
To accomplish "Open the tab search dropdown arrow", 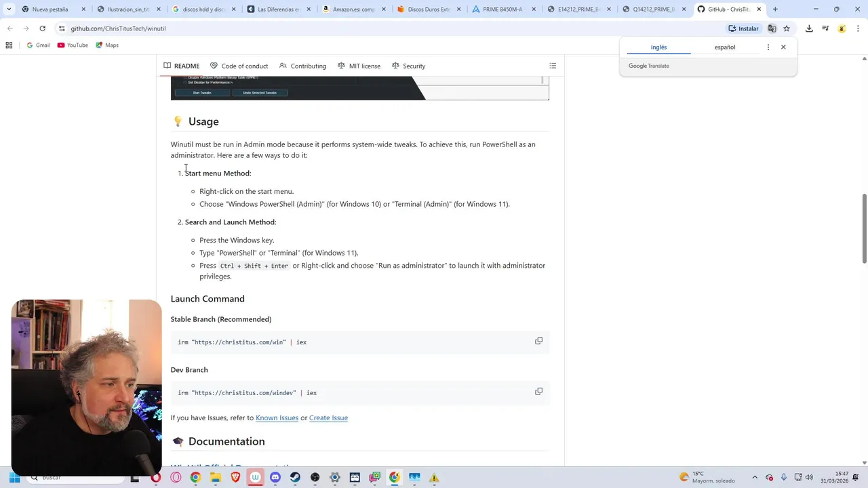I will point(8,9).
